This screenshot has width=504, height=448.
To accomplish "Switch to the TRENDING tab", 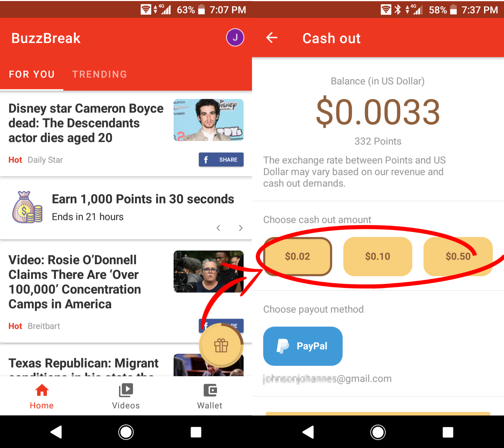I will (x=100, y=74).
